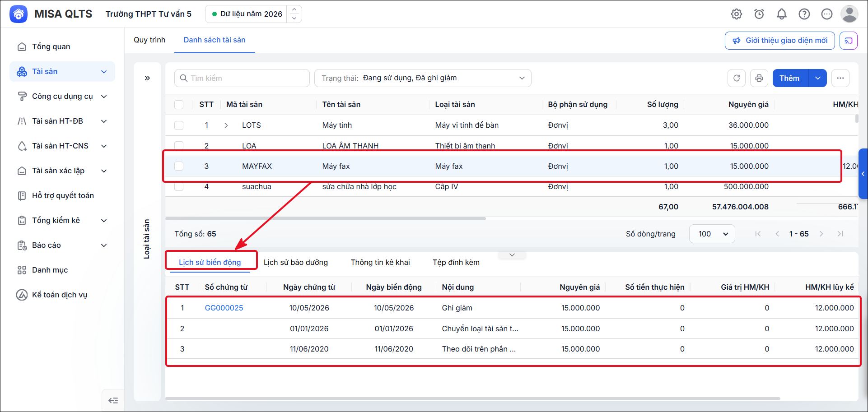
Task: Jump to the first page of results
Action: 758,234
